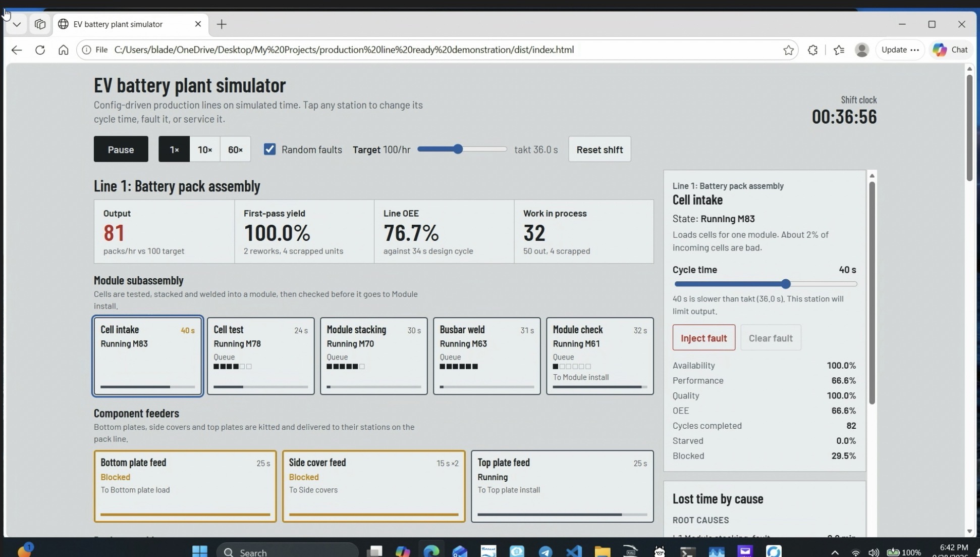
Task: Pause the simulation
Action: click(x=121, y=149)
